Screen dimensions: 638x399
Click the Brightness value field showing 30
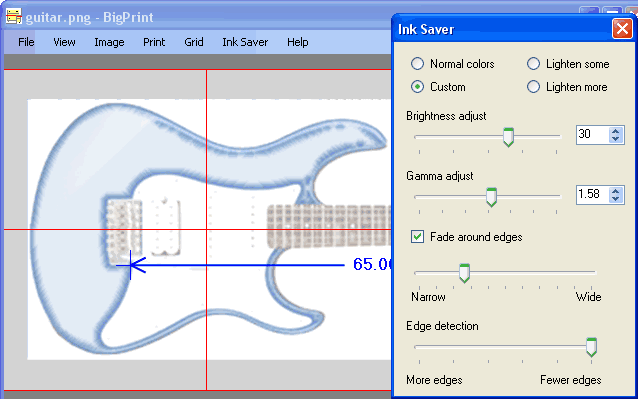point(593,135)
